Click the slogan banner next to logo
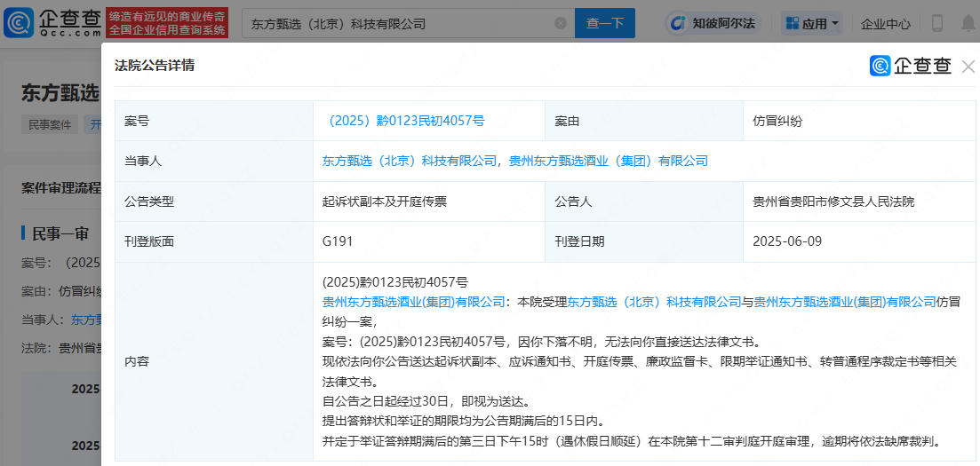 pos(167,24)
